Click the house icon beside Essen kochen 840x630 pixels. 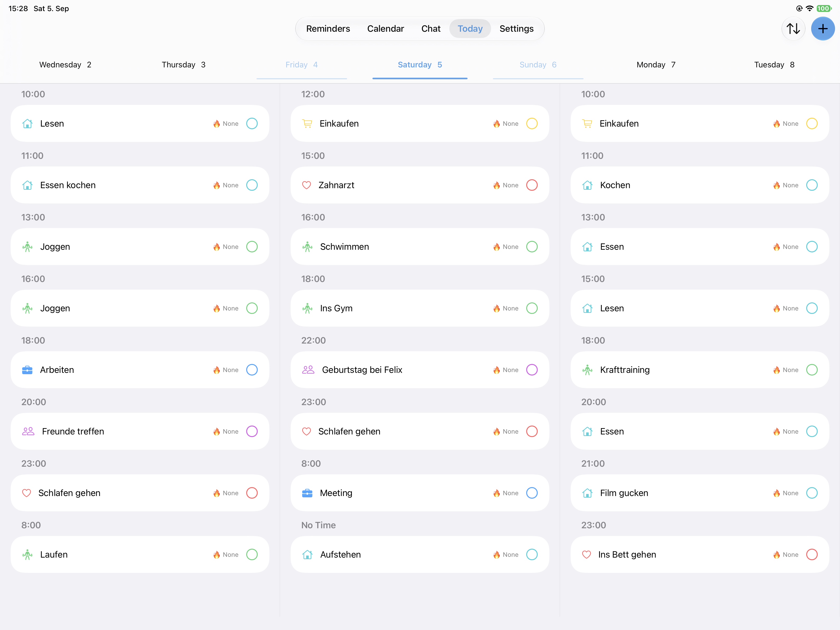27,185
